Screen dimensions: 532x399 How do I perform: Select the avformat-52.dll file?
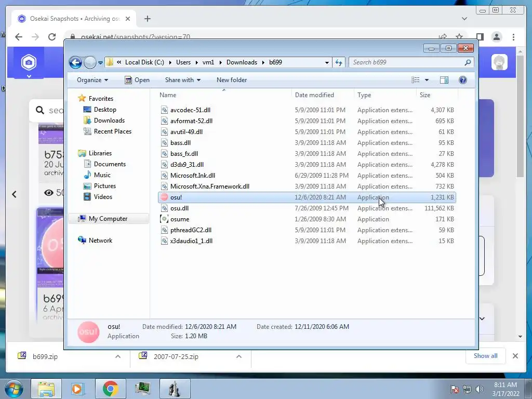pos(191,121)
